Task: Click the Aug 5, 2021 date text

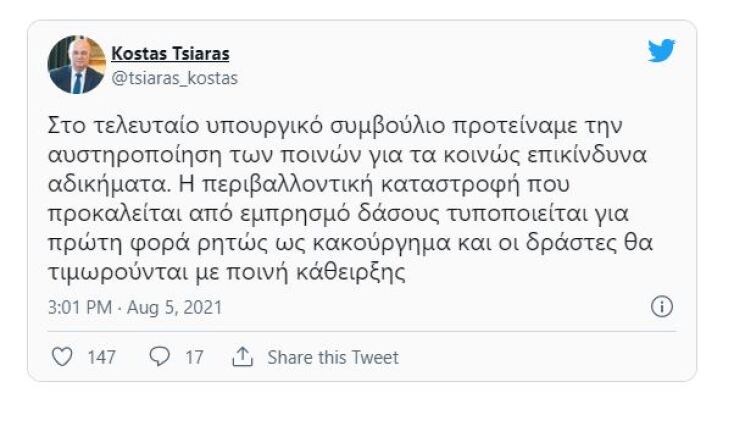Action: click(x=177, y=307)
